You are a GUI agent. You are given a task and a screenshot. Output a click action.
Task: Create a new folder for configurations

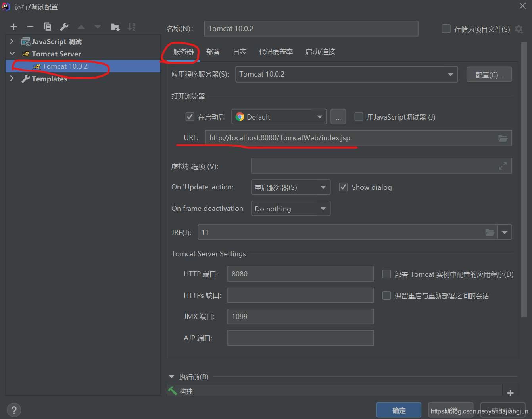(x=115, y=27)
